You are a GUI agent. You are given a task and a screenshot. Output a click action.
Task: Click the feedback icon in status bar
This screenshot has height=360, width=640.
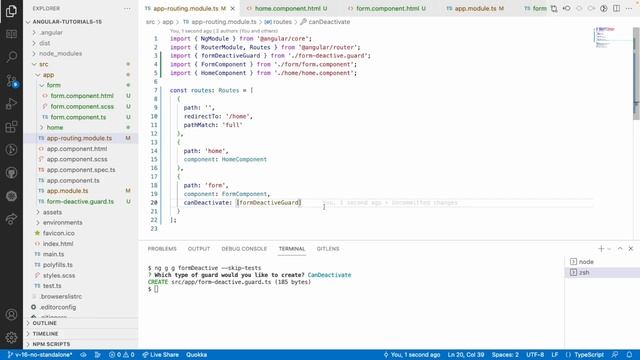point(615,355)
